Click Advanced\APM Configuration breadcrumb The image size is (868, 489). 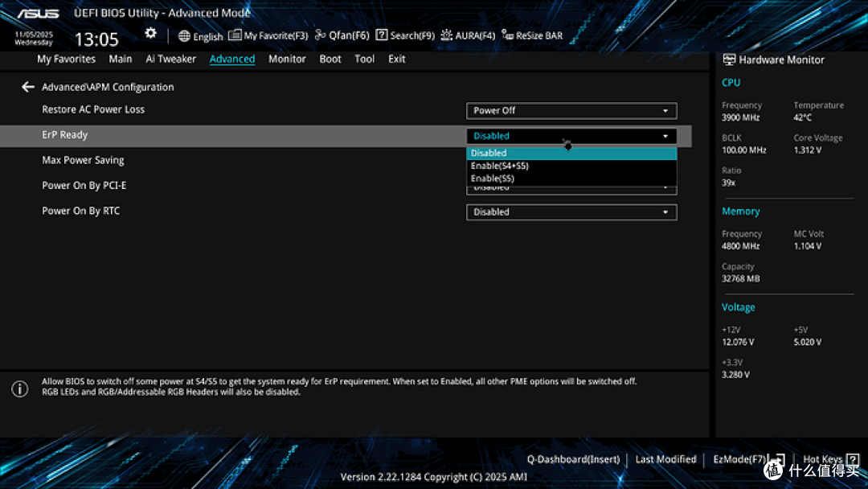coord(108,87)
